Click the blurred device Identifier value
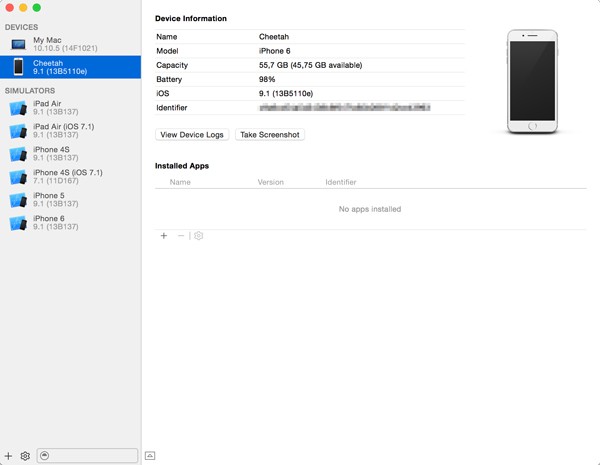The height and width of the screenshot is (465, 600). [x=345, y=108]
